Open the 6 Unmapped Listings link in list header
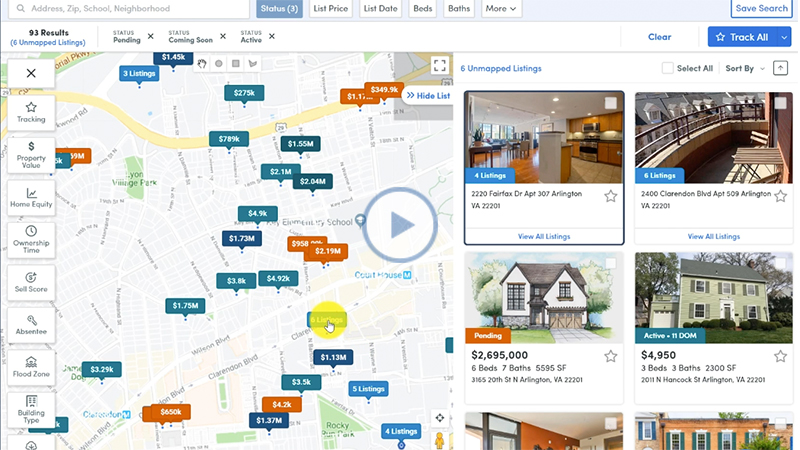 (x=501, y=68)
